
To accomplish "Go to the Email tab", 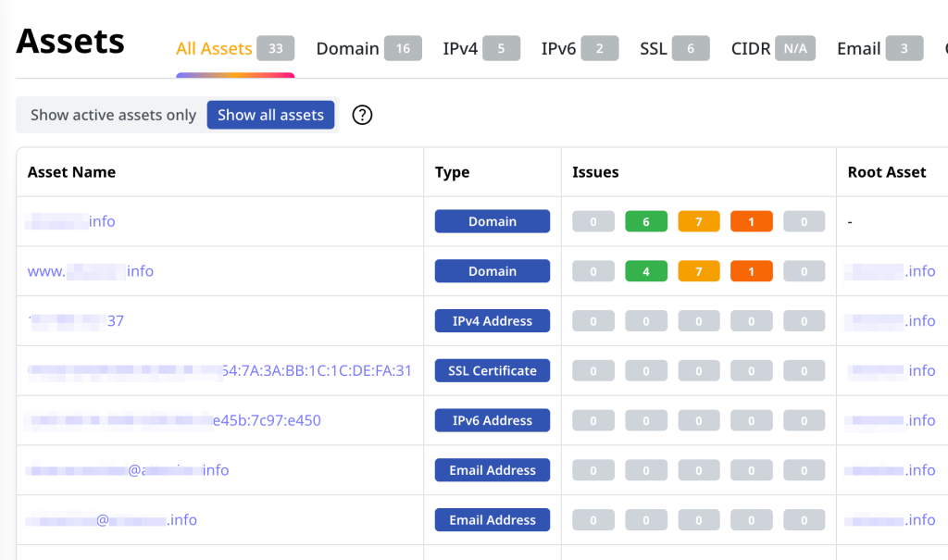I will point(858,49).
